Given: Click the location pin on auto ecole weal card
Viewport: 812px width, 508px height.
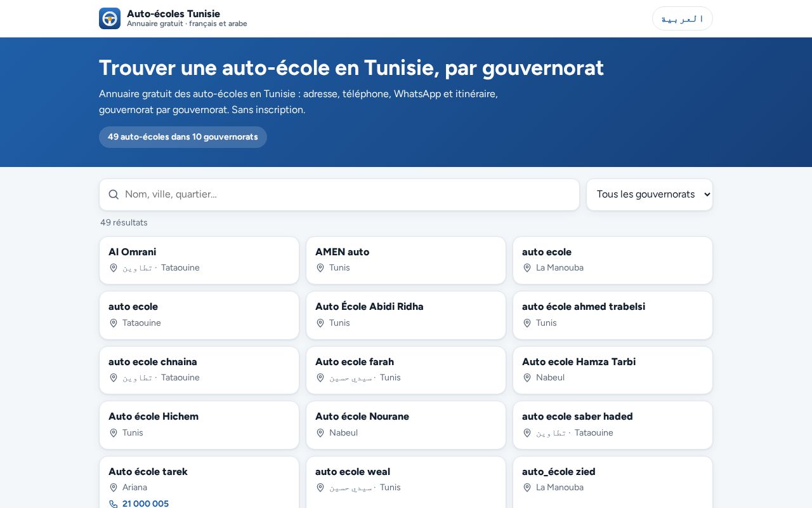Looking at the screenshot, I should 320,488.
